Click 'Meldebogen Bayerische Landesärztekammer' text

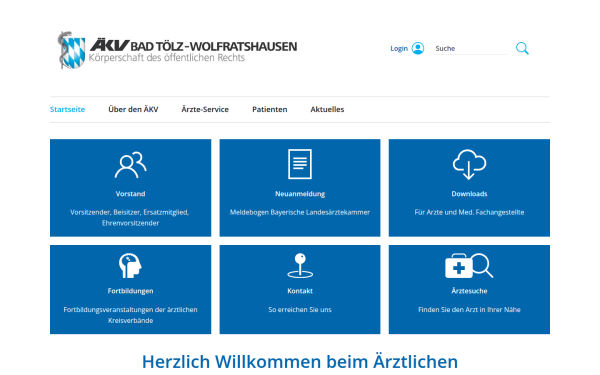(300, 212)
